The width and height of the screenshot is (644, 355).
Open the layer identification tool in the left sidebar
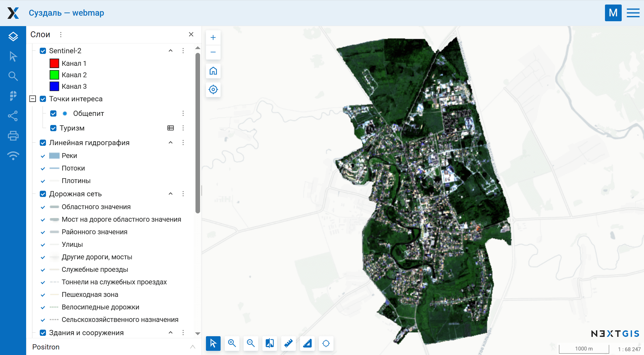[x=13, y=56]
